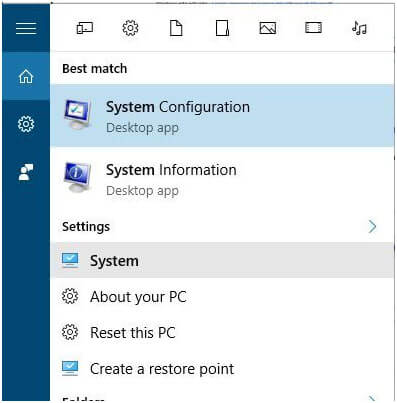
Task: Open the System settings result
Action: [222, 260]
